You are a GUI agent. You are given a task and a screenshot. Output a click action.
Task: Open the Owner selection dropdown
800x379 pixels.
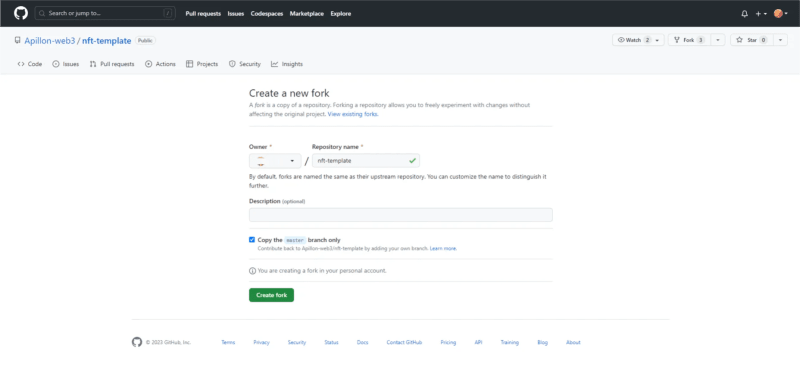275,161
